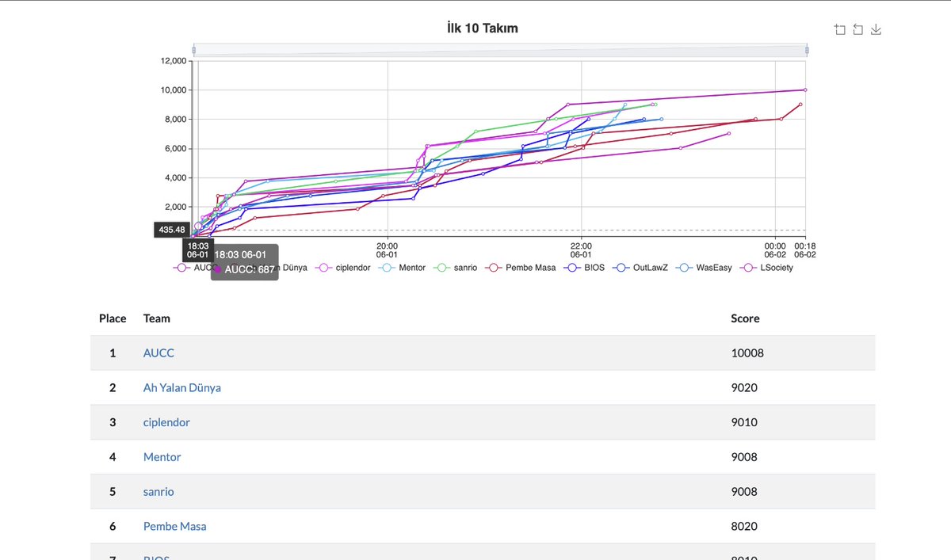Click the score value 8020
Screen dimensions: 951x560
pyautogui.click(x=744, y=527)
